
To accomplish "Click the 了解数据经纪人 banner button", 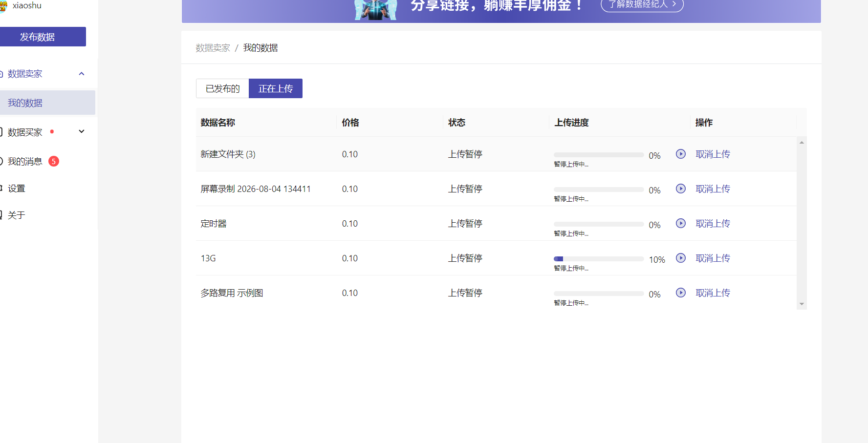I will (x=642, y=4).
